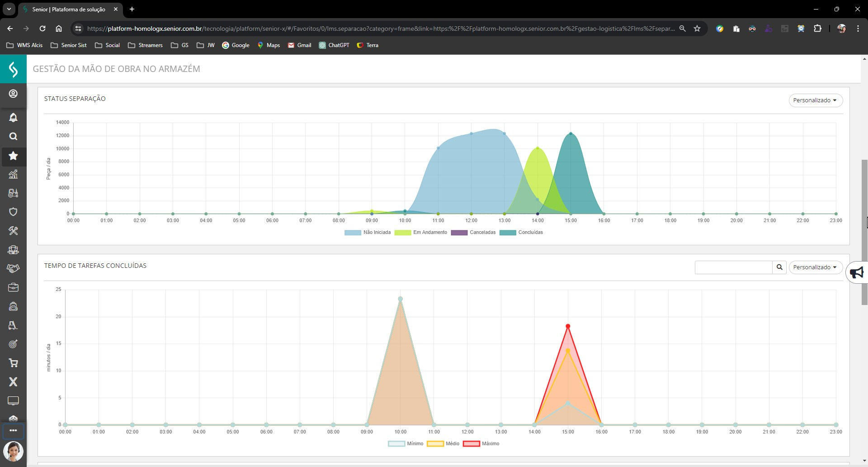
Task: Open the support assistant avatar
Action: 13,451
